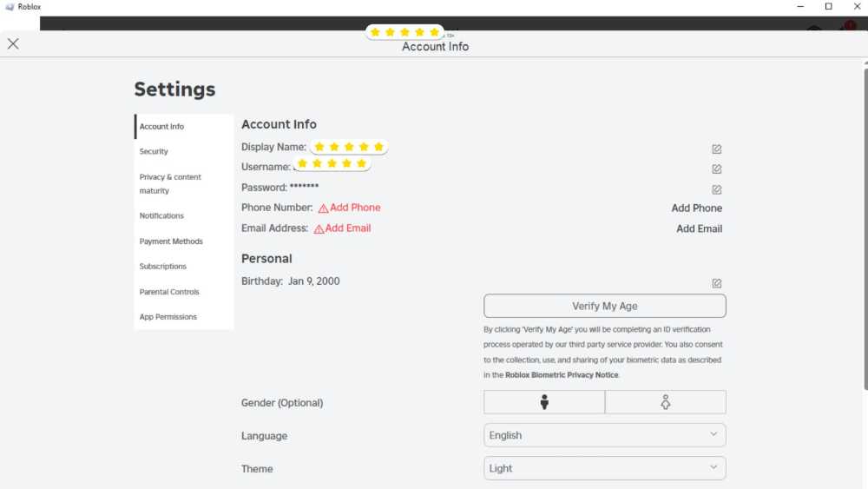Image resolution: width=868 pixels, height=489 pixels.
Task: Open the Parental Controls tab
Action: (x=184, y=291)
